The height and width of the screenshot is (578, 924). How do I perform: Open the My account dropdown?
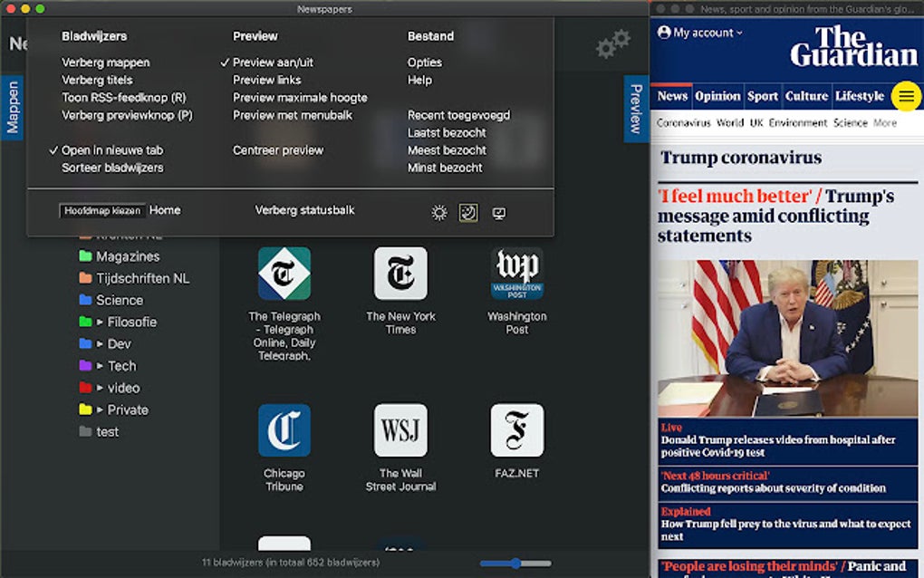click(x=700, y=33)
